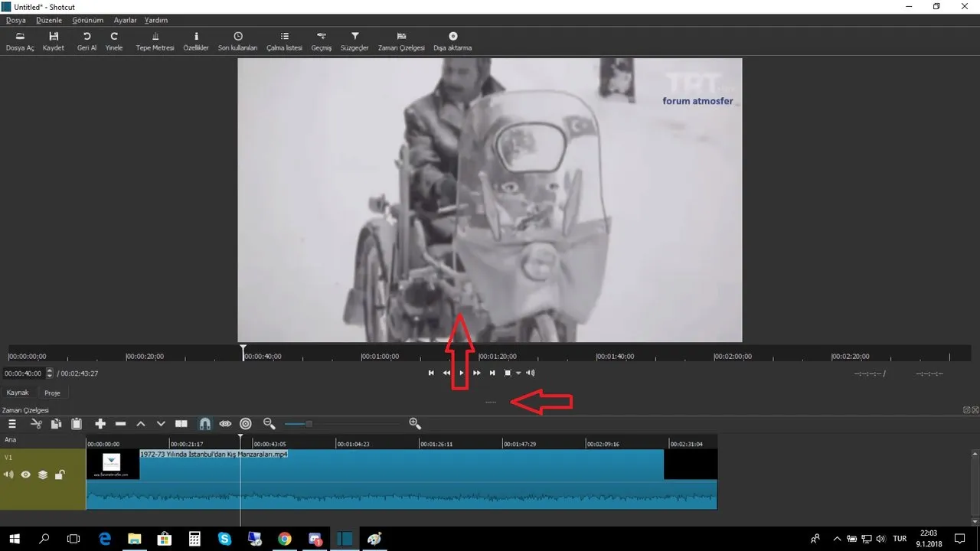Open the player volume control
Screen dimensions: 980x551
531,373
